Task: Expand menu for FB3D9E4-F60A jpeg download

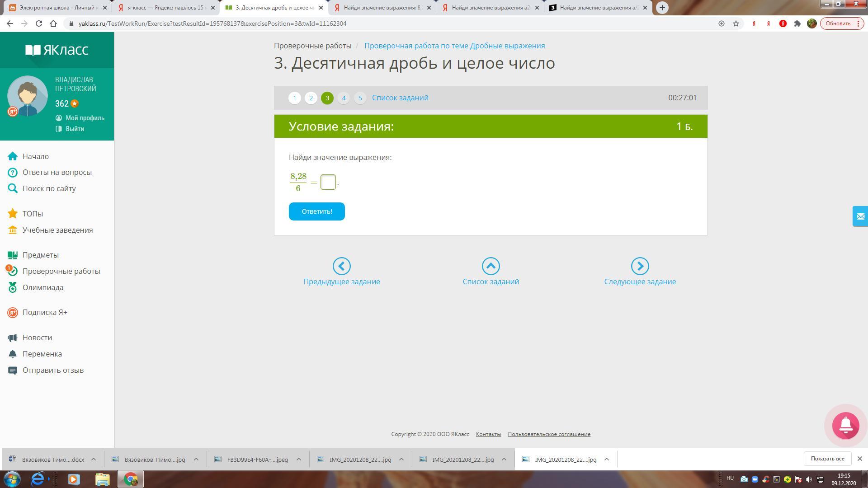Action: (x=299, y=460)
